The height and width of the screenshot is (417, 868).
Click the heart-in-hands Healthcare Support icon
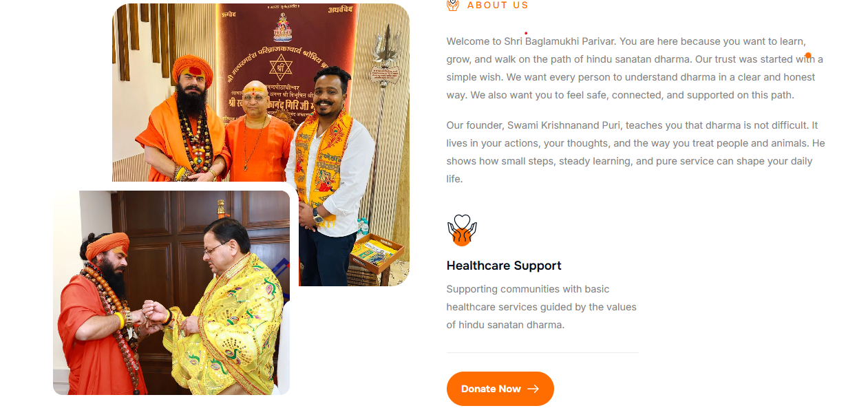[462, 230]
